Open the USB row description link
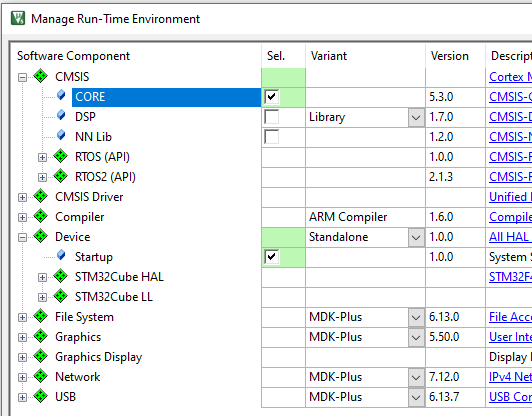532x416 pixels. 510,397
